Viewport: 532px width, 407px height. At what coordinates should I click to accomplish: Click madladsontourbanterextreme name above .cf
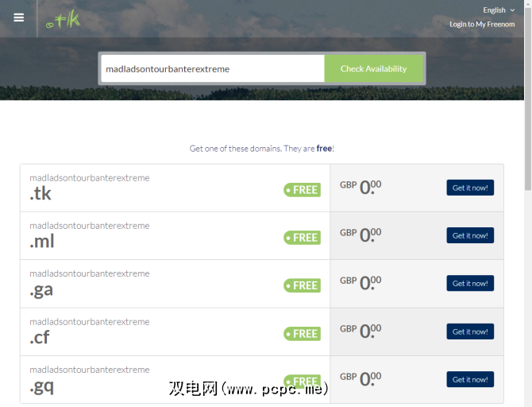click(x=90, y=322)
